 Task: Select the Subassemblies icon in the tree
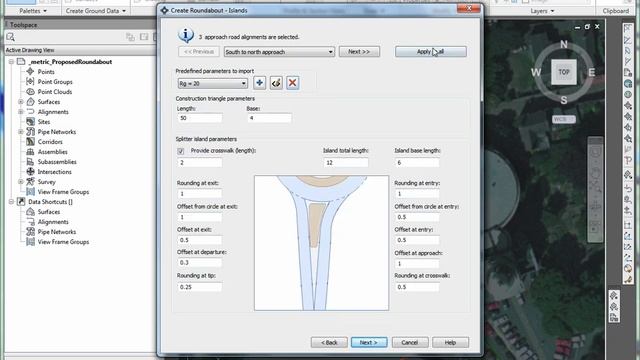click(x=30, y=162)
